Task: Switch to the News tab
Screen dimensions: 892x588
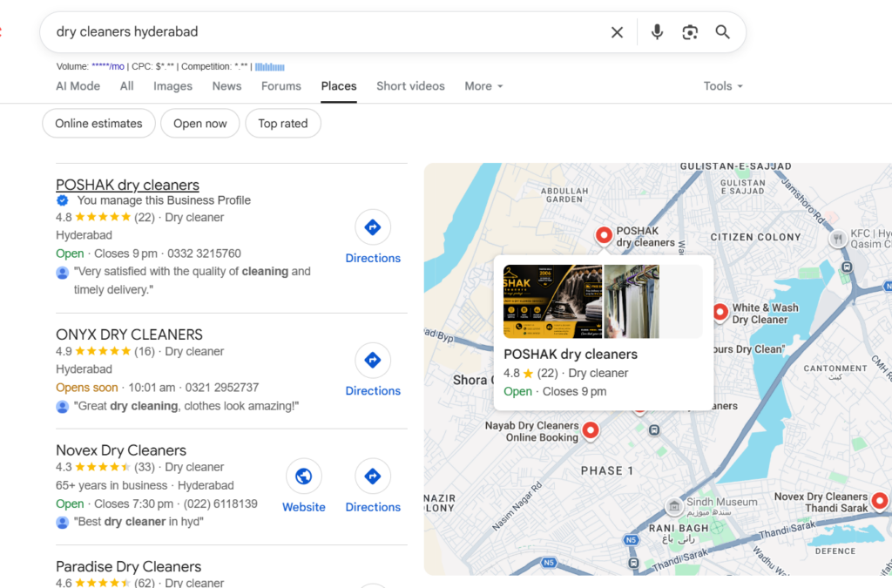Action: point(227,86)
